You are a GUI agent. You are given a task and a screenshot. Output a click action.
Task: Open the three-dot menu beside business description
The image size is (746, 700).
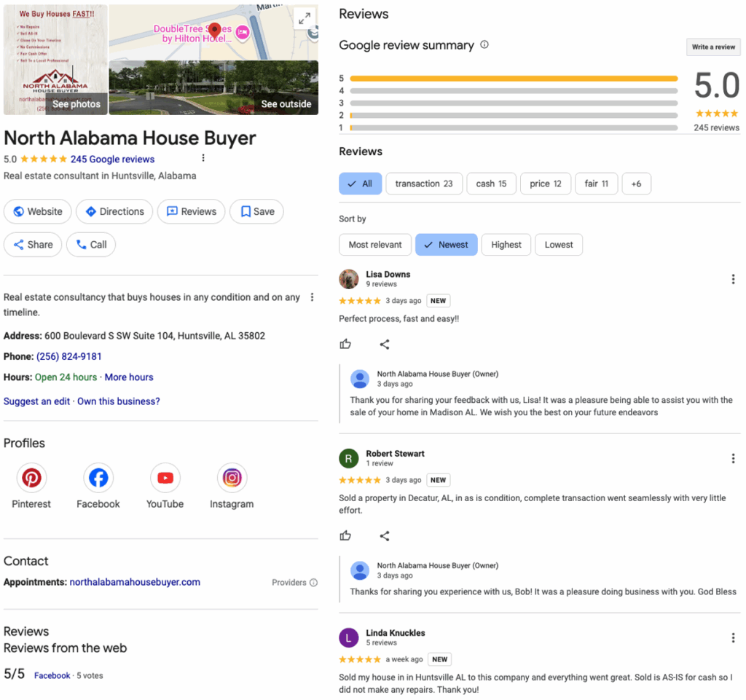tap(312, 297)
